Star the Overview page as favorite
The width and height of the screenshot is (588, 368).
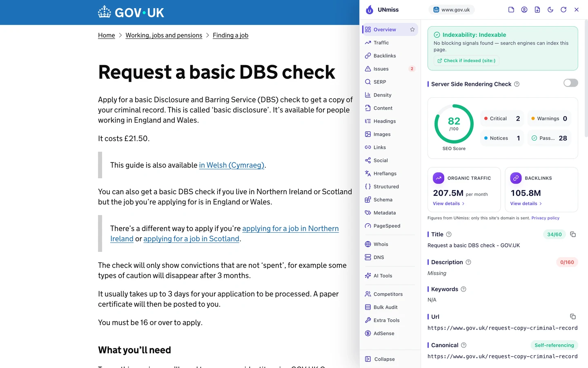[x=412, y=29]
